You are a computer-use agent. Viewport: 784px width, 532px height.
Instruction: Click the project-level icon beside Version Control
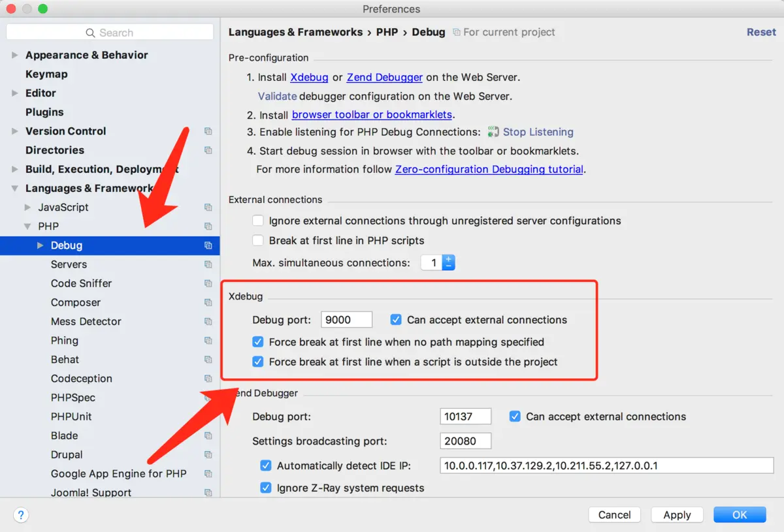pos(208,131)
